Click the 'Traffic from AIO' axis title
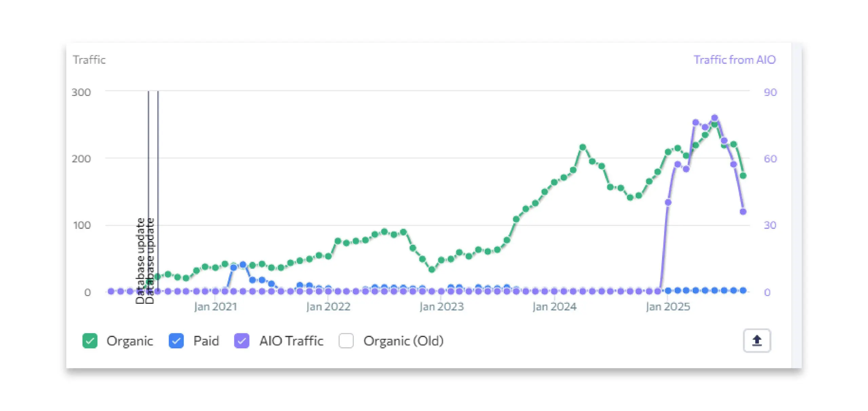Viewport: 868px width, 411px height. point(734,60)
